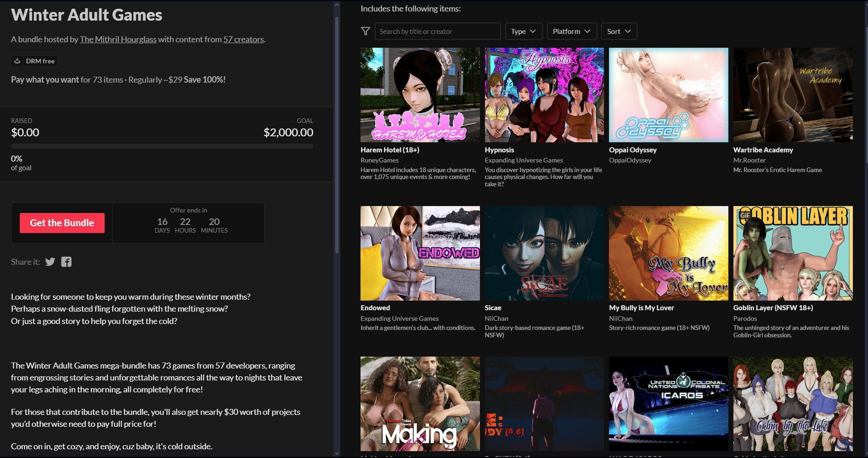
Task: Click 'Includes the following items:' text
Action: (411, 9)
